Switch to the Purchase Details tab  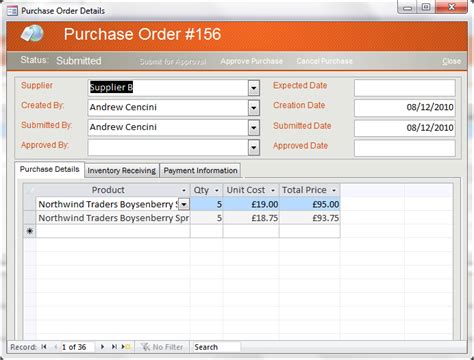click(x=50, y=169)
